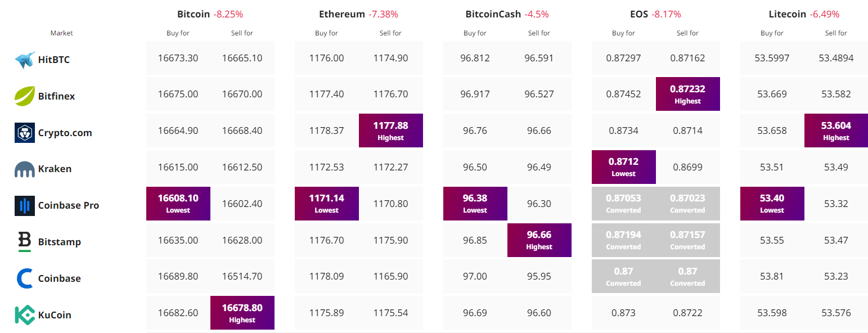The width and height of the screenshot is (868, 333).
Task: Select the Kraken exchange logo icon
Action: point(25,169)
